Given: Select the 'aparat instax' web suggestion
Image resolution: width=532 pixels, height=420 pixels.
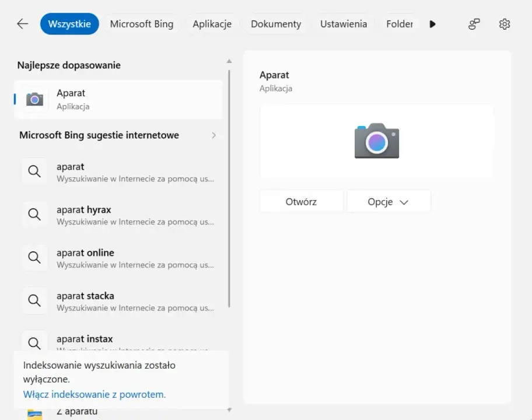Looking at the screenshot, I should [119, 338].
